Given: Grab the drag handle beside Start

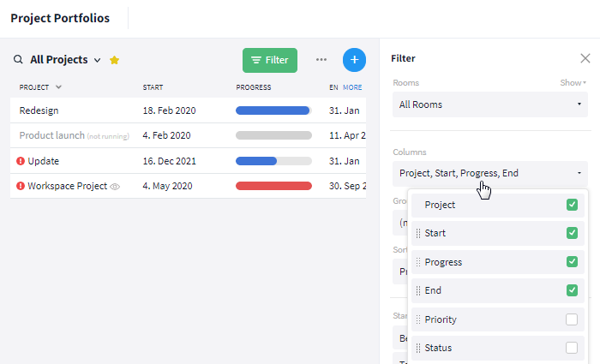Looking at the screenshot, I should coord(418,233).
